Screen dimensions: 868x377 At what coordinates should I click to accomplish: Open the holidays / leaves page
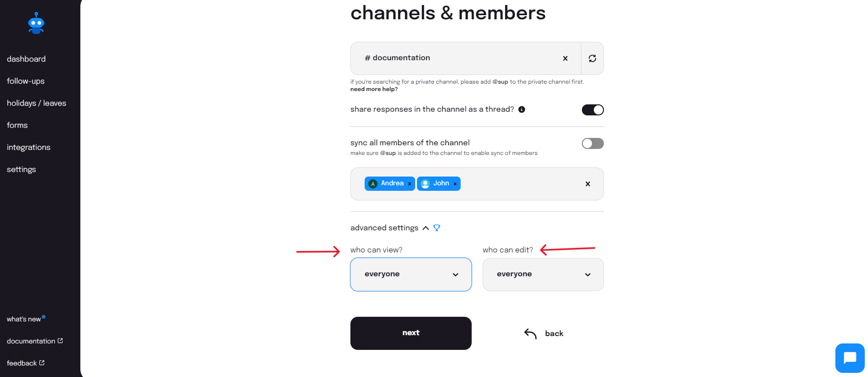click(36, 103)
